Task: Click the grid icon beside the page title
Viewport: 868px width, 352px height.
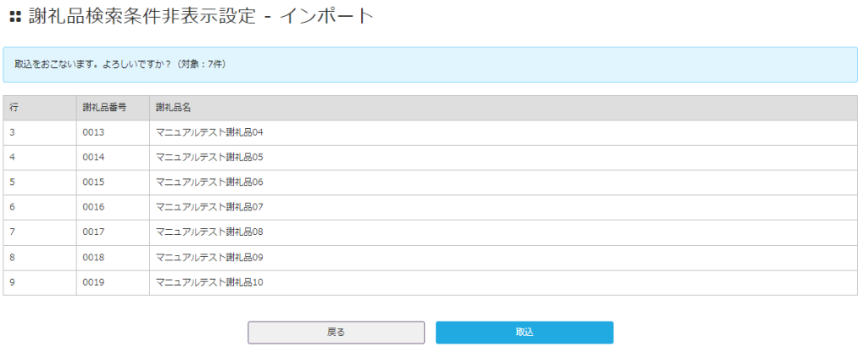Action: point(14,17)
